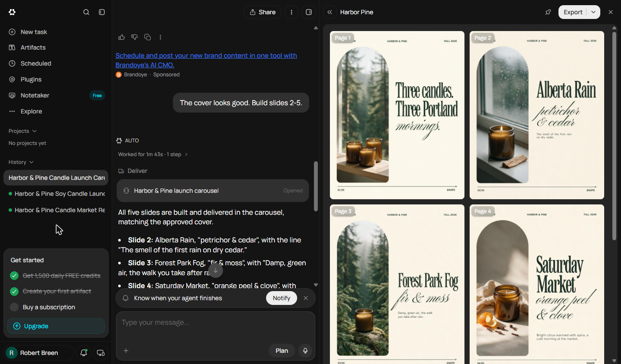Collapse the left sidebar panel icon
Screen dimensions: 621x364
[x=102, y=12]
